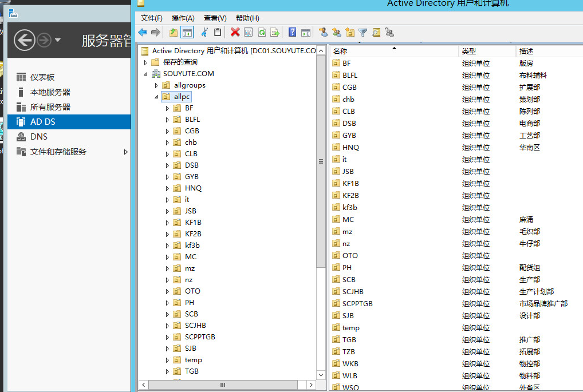
Task: Select allpc folder in the tree
Action: [176, 97]
